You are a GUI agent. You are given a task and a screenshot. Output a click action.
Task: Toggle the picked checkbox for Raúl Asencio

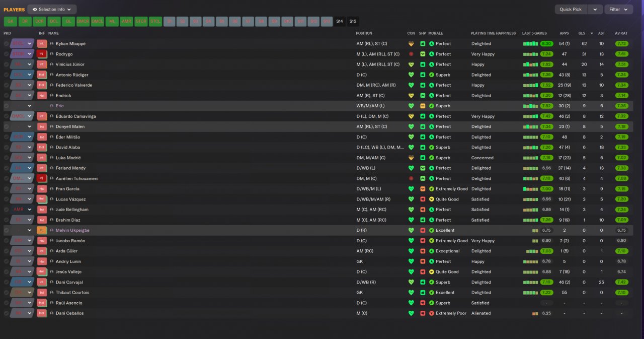(x=7, y=303)
